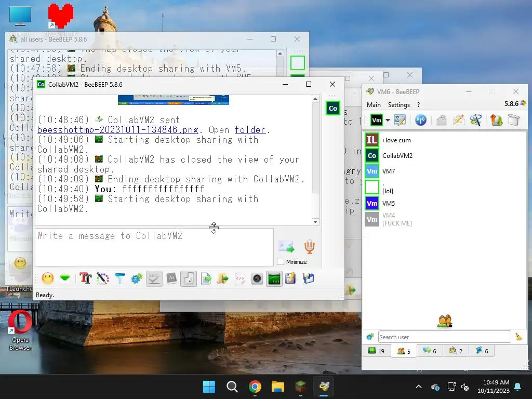Click the blue broadcast antenna icon
Screen dimensions: 532x399
click(421, 120)
